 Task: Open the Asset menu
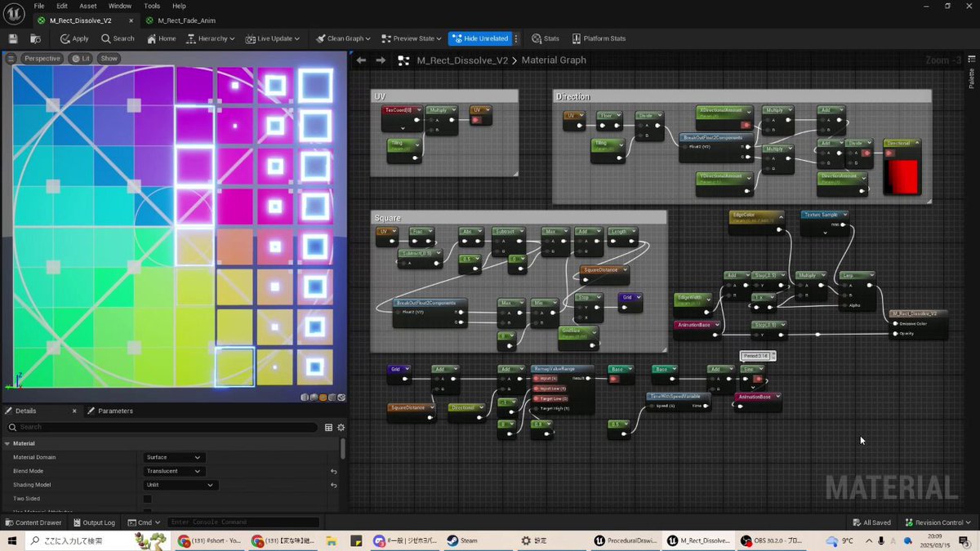coord(88,6)
